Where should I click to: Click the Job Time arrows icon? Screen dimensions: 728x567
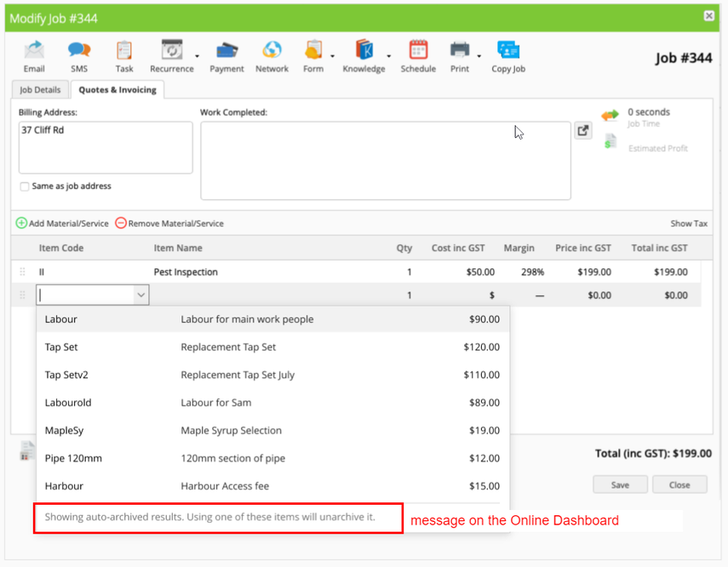click(x=610, y=115)
